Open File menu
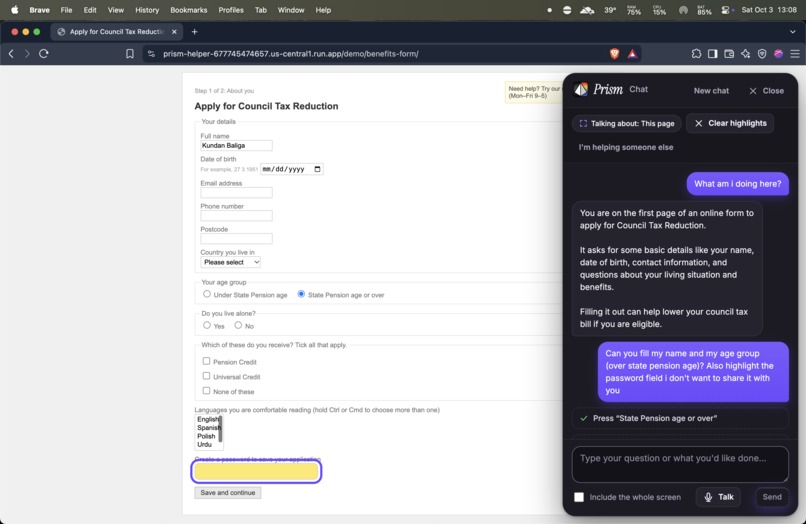This screenshot has width=806, height=524. pos(66,10)
